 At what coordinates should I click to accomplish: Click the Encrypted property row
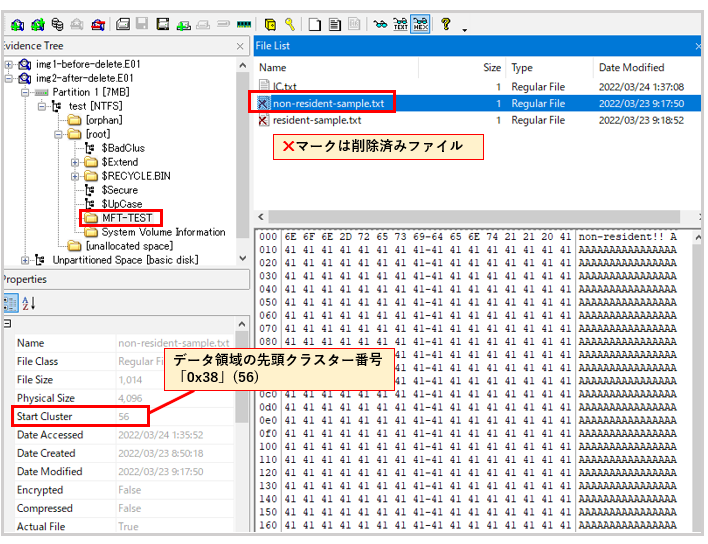pos(124,490)
